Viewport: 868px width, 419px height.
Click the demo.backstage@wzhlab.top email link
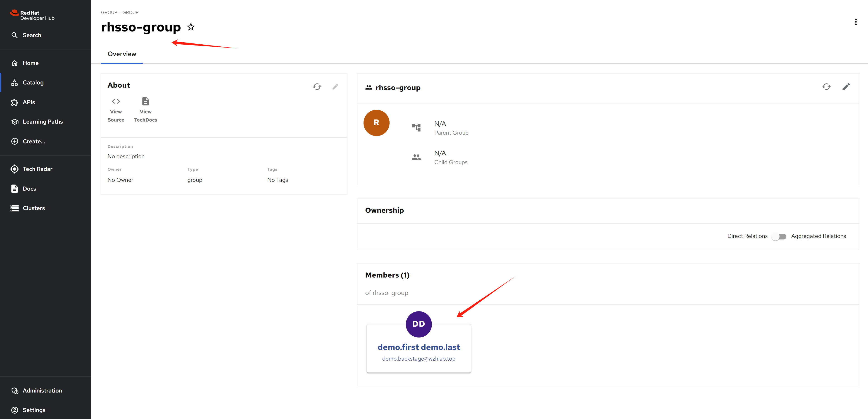(x=419, y=359)
